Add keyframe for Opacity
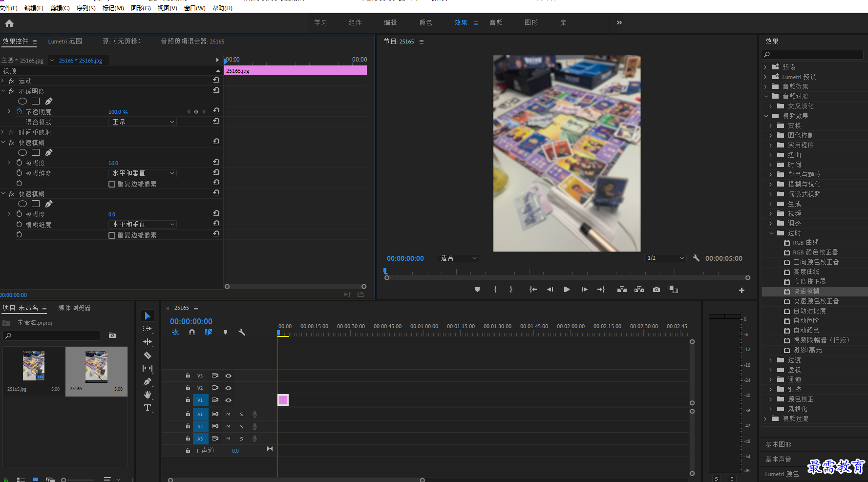868x482 pixels. [196, 112]
